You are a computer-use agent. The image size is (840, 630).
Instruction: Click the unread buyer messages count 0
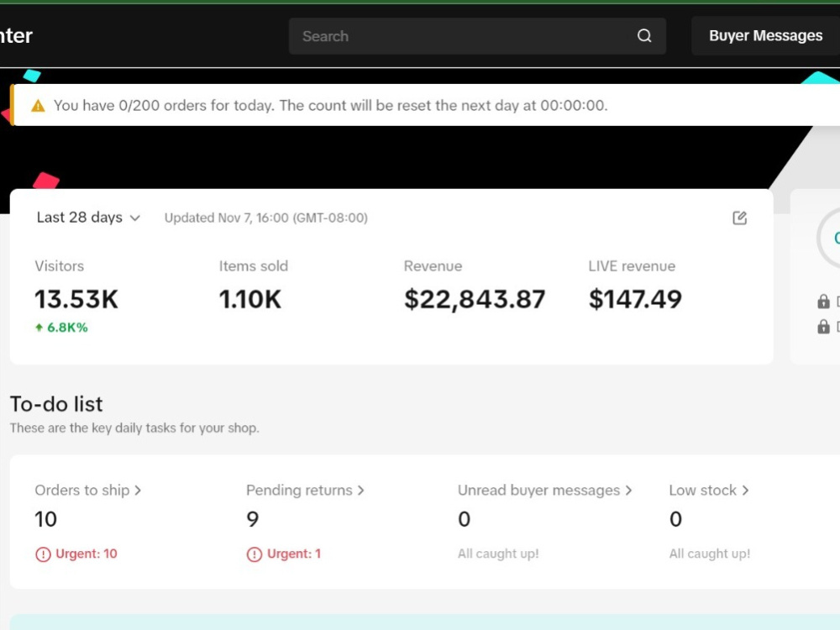pyautogui.click(x=464, y=519)
